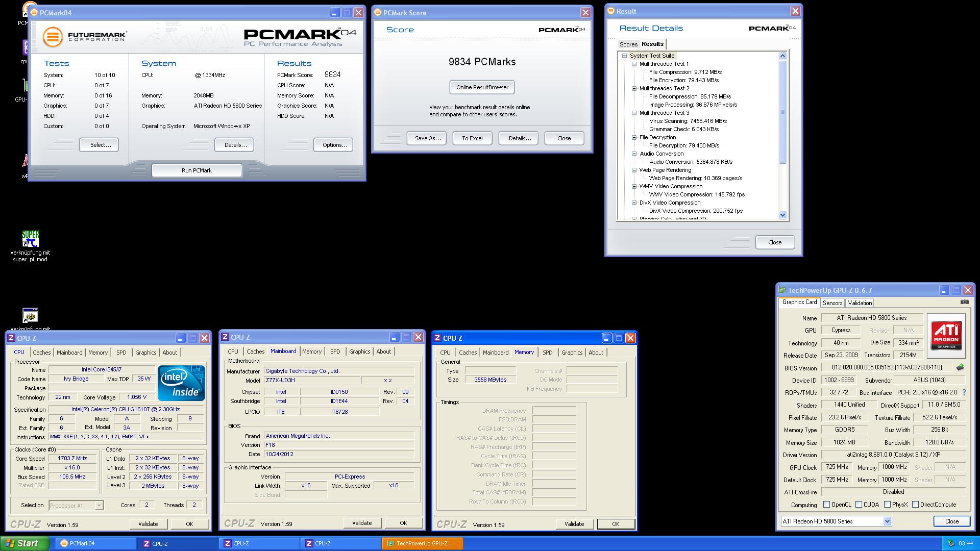Click the system tray icon next to clock

(950, 543)
